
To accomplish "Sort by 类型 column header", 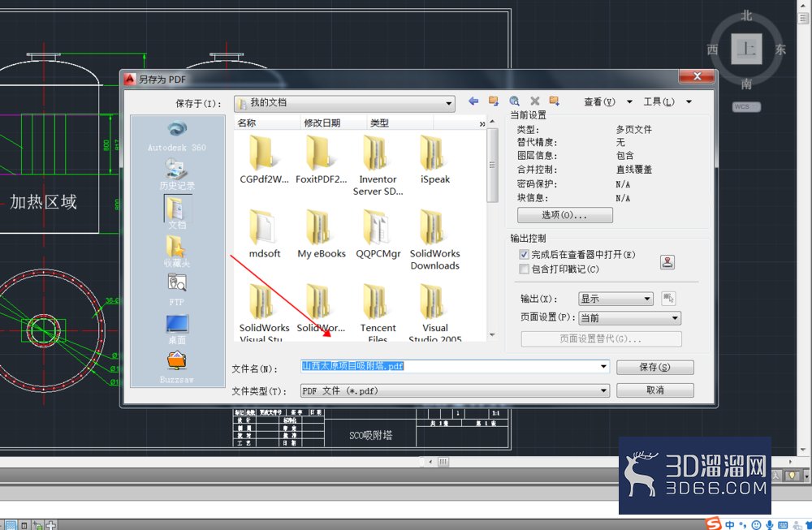I will [x=400, y=123].
